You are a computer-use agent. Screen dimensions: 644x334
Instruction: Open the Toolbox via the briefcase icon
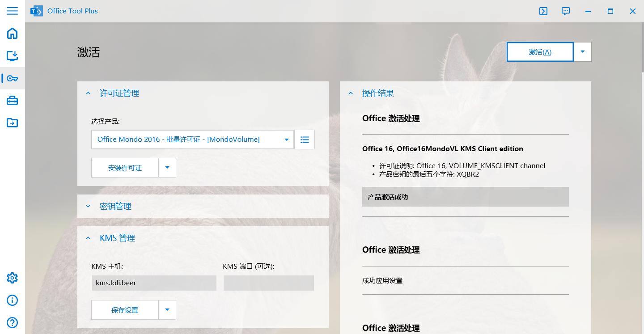[12, 101]
